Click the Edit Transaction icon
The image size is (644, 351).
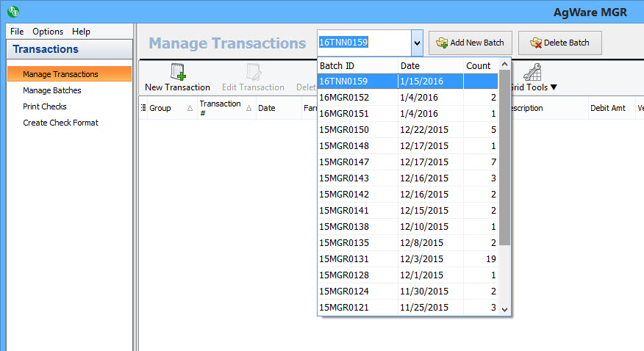(x=253, y=72)
